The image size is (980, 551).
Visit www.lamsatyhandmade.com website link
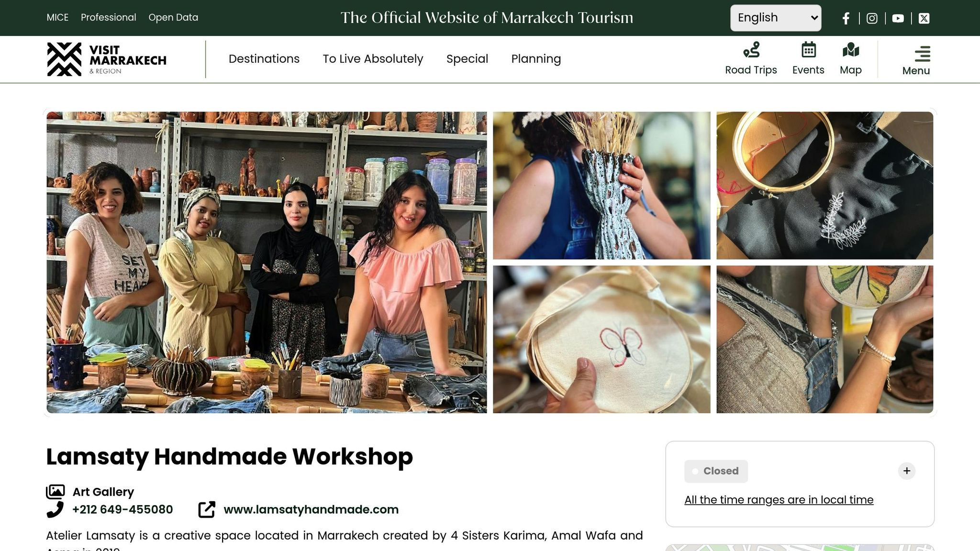point(311,509)
